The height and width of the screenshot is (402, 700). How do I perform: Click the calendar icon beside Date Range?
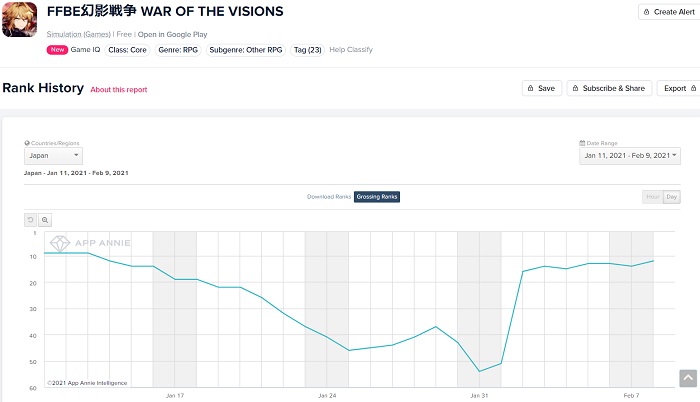coord(582,143)
